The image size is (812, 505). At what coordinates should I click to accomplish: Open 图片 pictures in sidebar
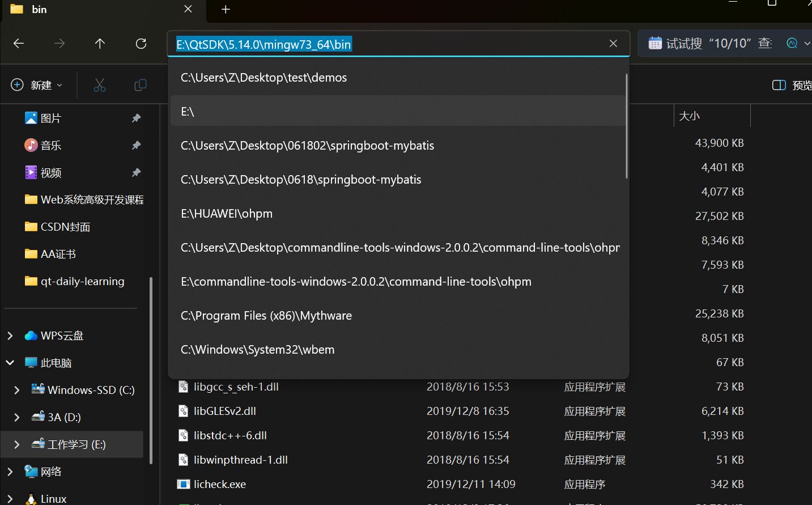click(43, 118)
